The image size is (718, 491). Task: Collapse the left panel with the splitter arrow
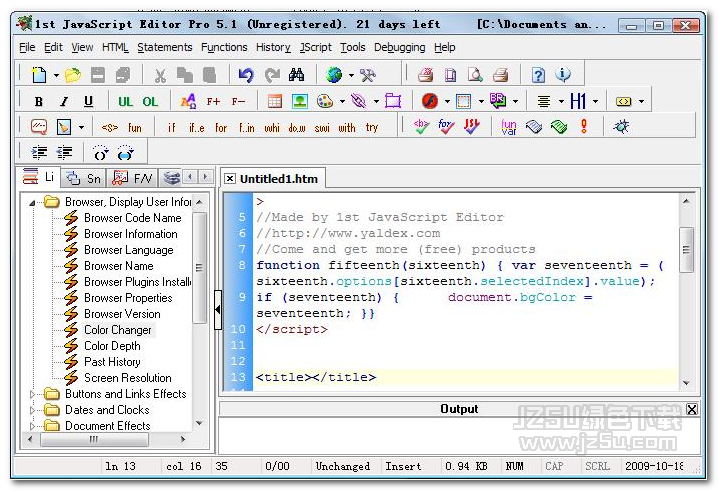click(218, 310)
